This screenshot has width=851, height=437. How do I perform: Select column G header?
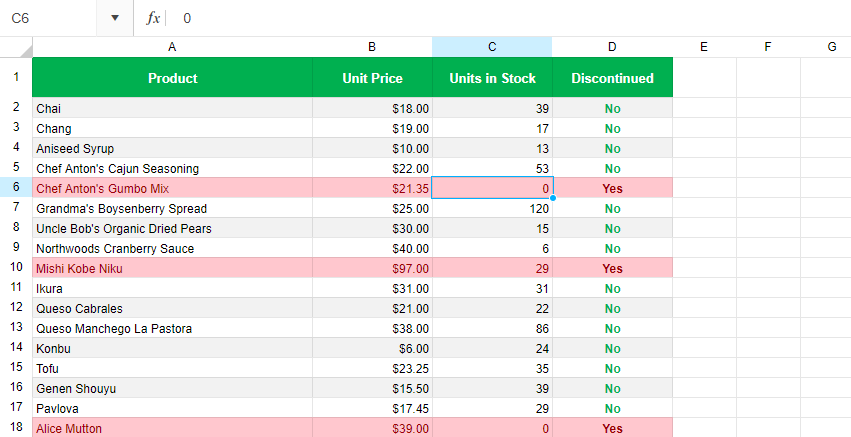(826, 47)
